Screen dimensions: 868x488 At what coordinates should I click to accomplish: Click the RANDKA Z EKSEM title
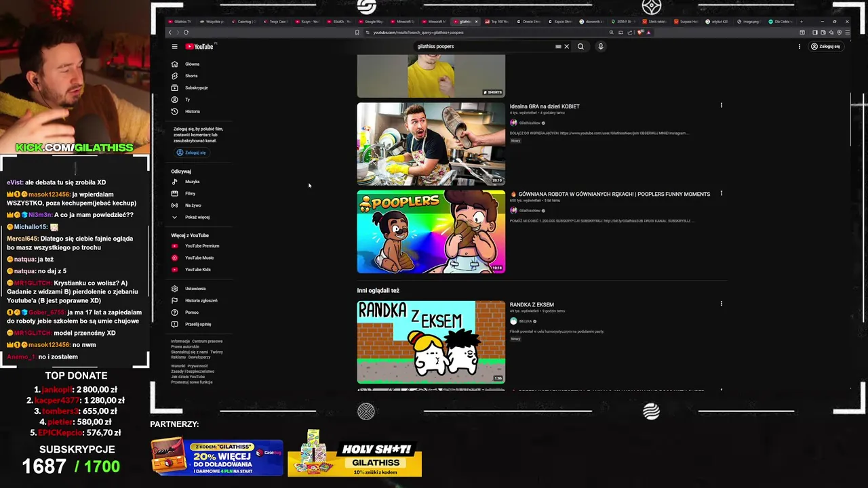[532, 305]
